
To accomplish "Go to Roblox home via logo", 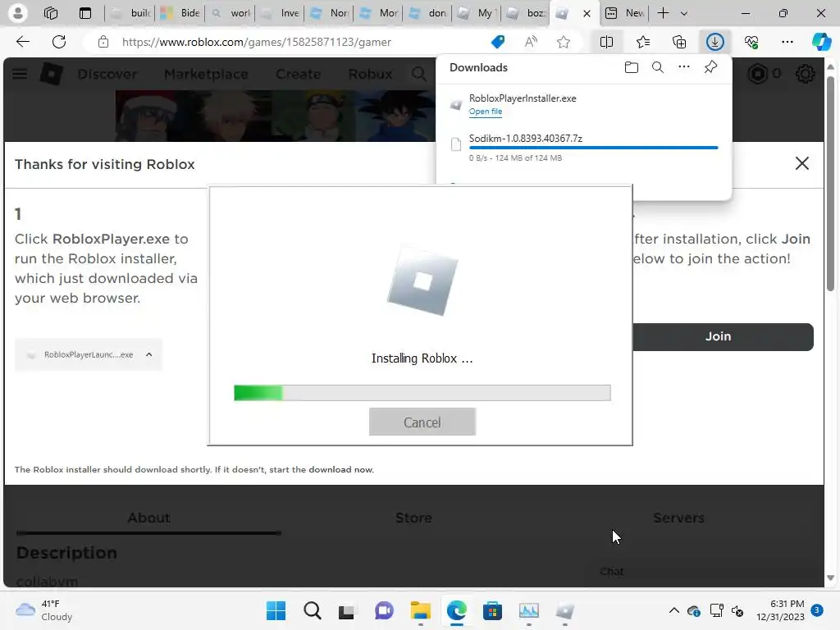I will [x=52, y=74].
